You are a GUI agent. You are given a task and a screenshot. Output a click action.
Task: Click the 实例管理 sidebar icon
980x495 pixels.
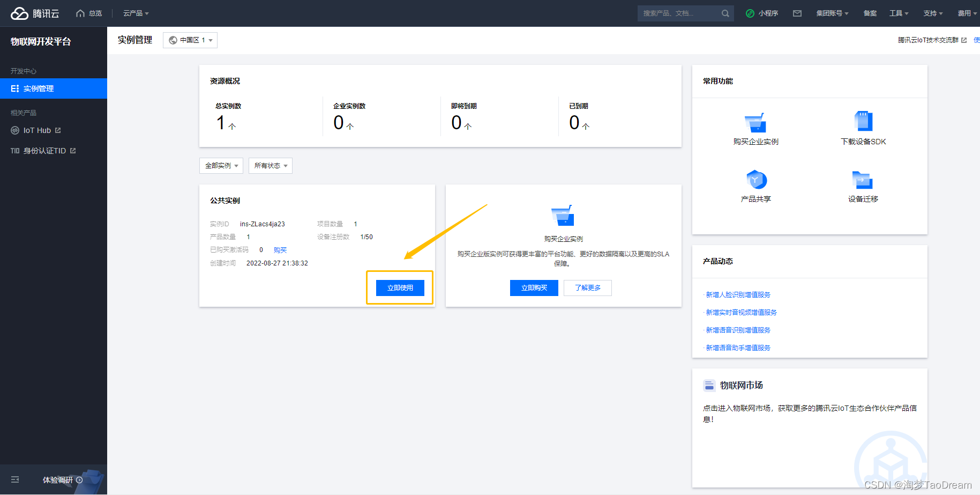(x=15, y=88)
